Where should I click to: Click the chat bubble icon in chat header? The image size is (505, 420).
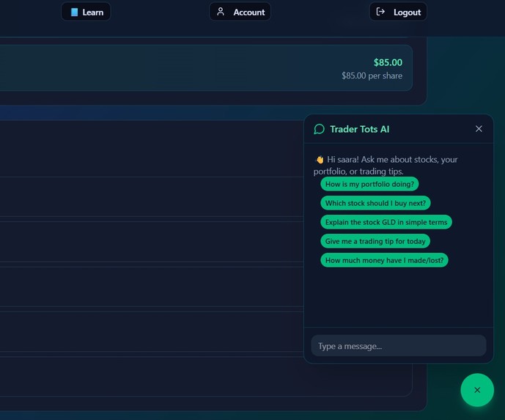coord(319,129)
